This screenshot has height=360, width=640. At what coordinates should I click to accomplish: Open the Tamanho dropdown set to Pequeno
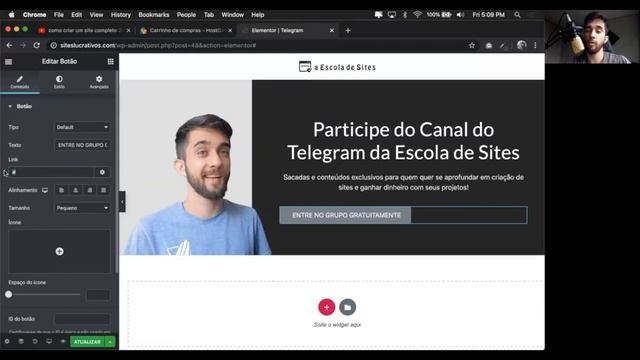[x=82, y=208]
